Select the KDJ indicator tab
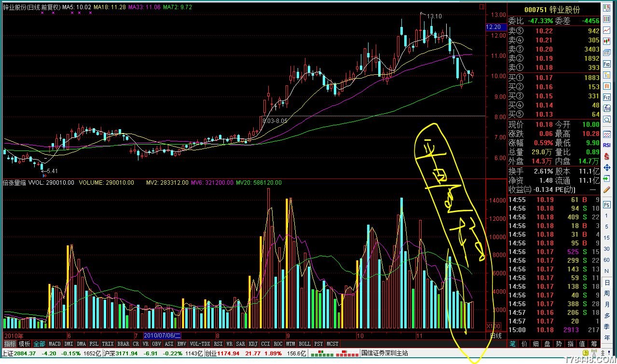This screenshot has height=364, width=617. tap(253, 344)
